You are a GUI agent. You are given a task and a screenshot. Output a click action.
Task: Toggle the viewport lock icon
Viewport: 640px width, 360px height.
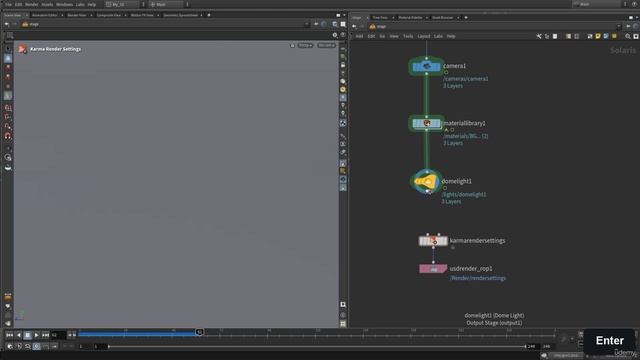point(292,45)
